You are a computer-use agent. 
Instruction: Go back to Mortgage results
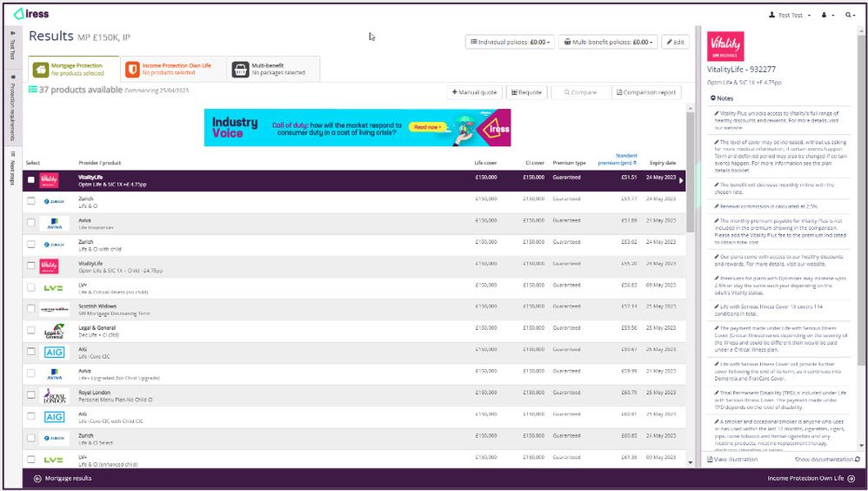tap(63, 478)
